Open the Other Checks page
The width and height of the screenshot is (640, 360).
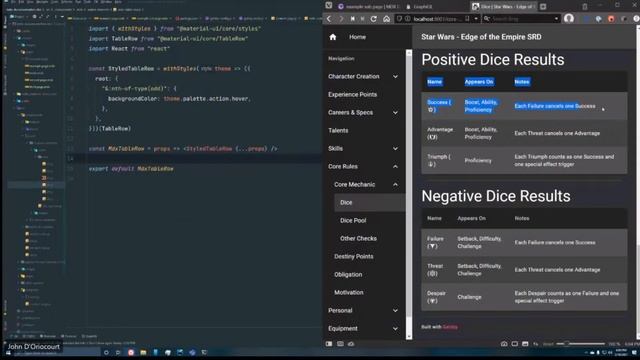358,238
